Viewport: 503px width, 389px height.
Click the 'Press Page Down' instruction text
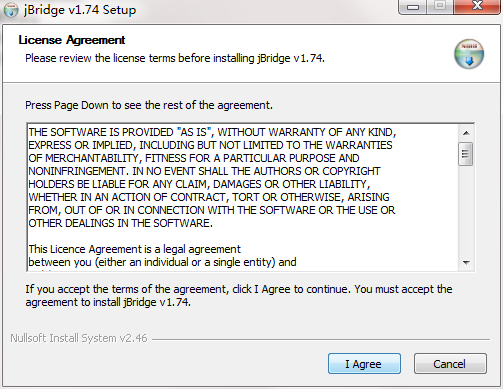click(149, 105)
